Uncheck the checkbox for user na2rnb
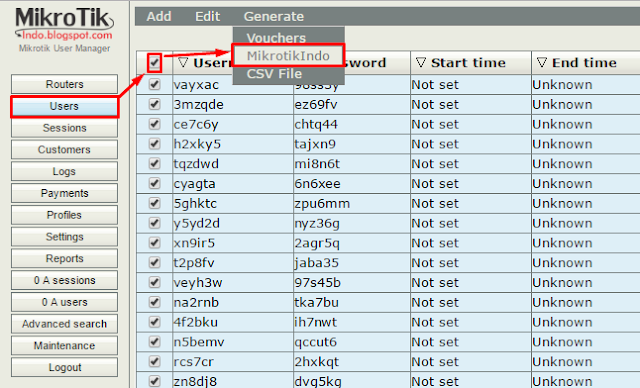This screenshot has width=640, height=388. click(154, 302)
